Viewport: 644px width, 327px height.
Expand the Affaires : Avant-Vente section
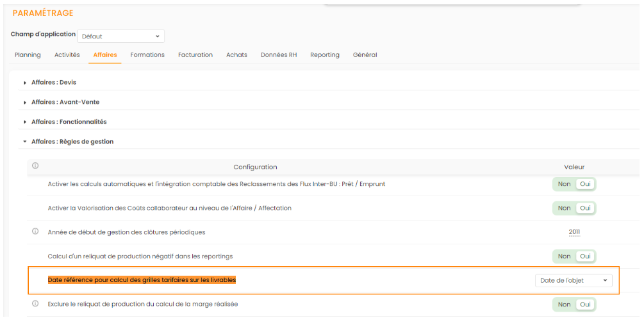pos(65,102)
